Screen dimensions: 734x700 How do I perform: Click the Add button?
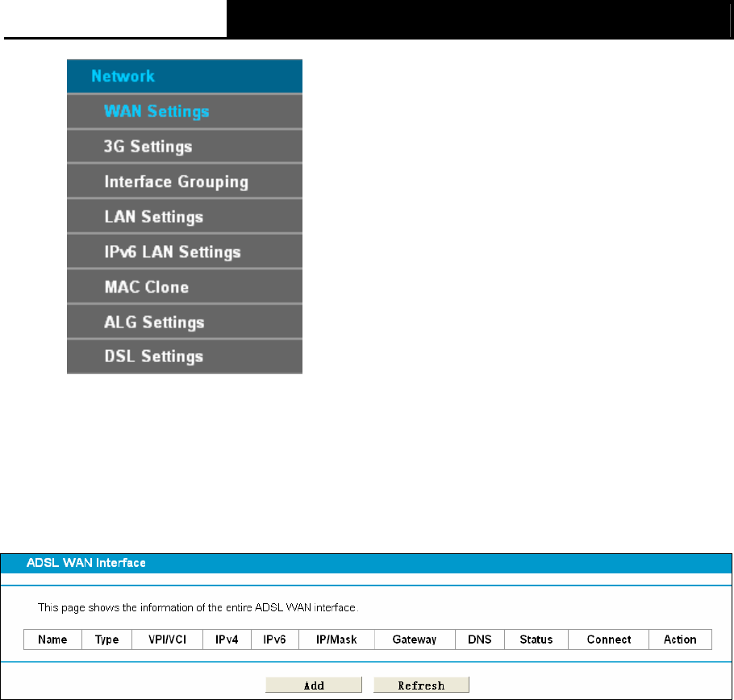314,685
